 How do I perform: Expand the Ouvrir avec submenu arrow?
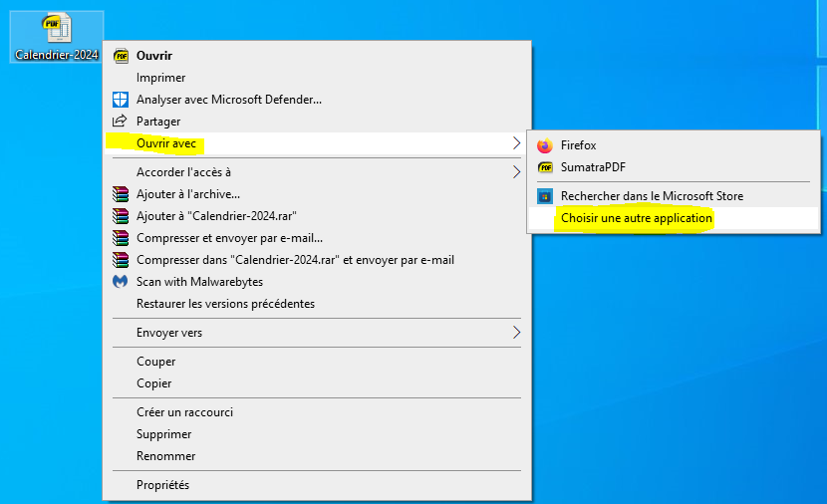click(516, 142)
